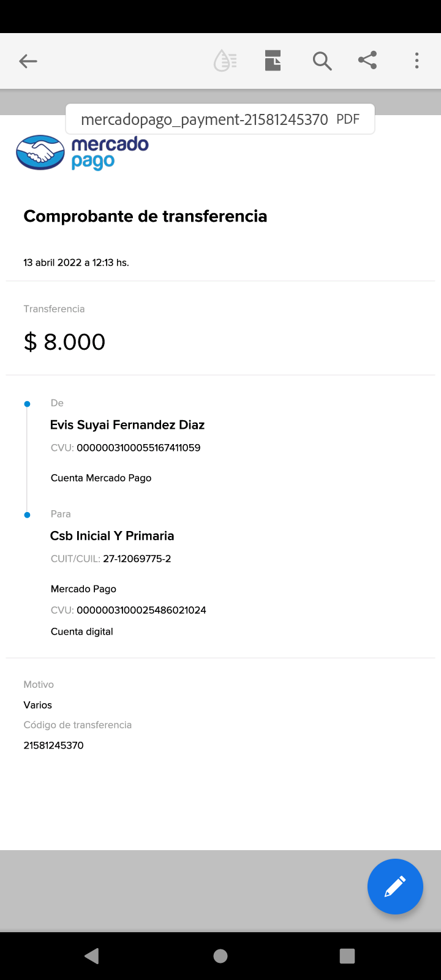441x980 pixels.
Task: Tap the $ 8.000 transfer amount
Action: click(x=64, y=342)
